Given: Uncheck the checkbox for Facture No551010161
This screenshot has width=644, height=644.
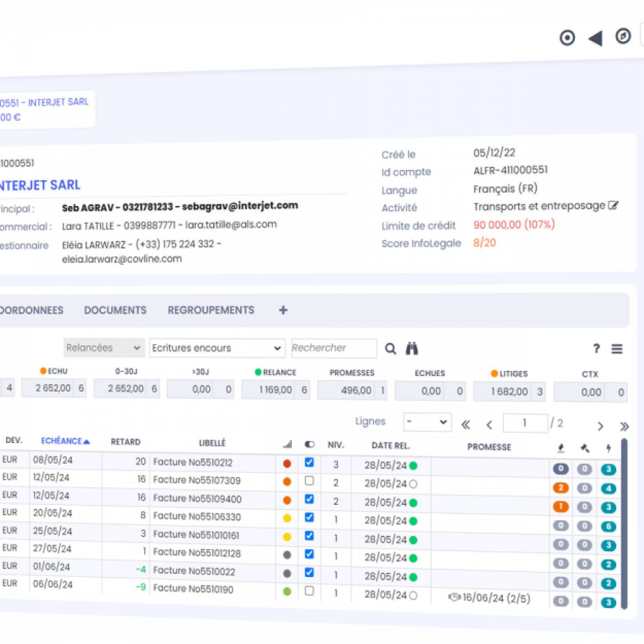Looking at the screenshot, I should tap(309, 536).
